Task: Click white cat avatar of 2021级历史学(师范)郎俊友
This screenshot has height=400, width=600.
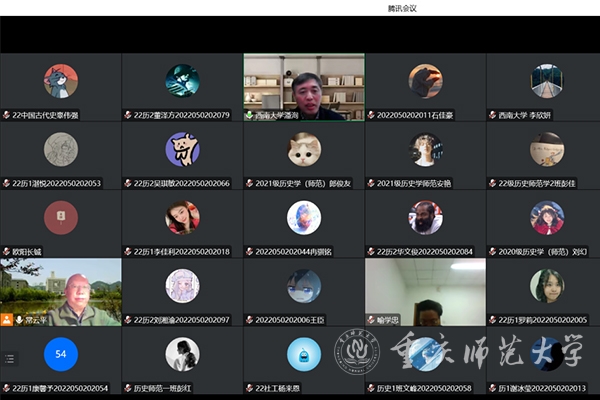Action: tap(304, 149)
